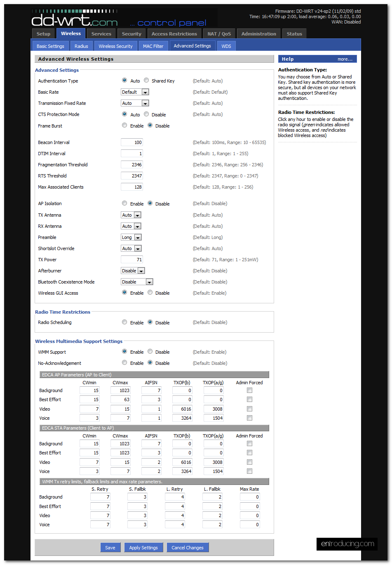Select Disable for No-Acknowledgement
392x565 pixels.
pyautogui.click(x=150, y=363)
